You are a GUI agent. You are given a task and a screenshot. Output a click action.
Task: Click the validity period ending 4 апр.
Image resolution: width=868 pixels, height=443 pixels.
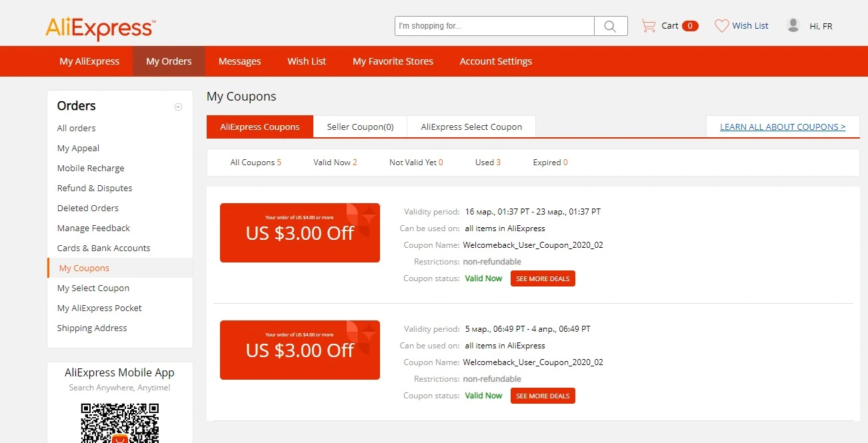tap(527, 329)
